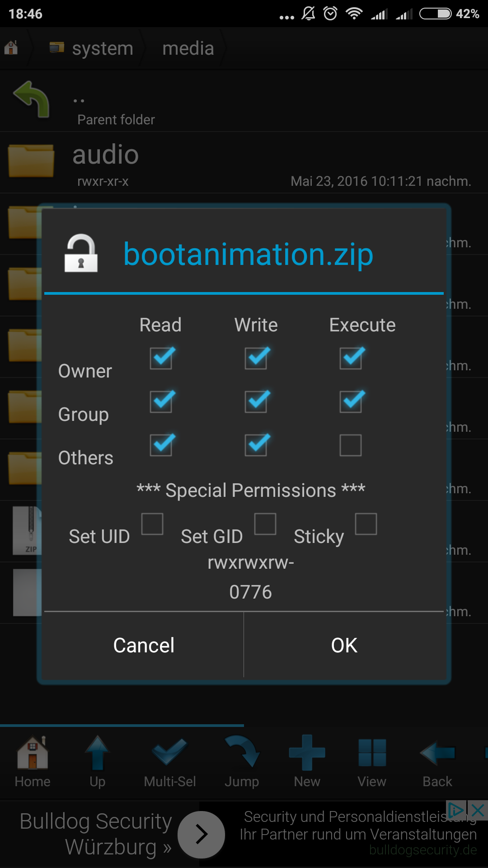Viewport: 488px width, 868px height.
Task: Tap the Back arrow toolbar icon
Action: coord(437,753)
